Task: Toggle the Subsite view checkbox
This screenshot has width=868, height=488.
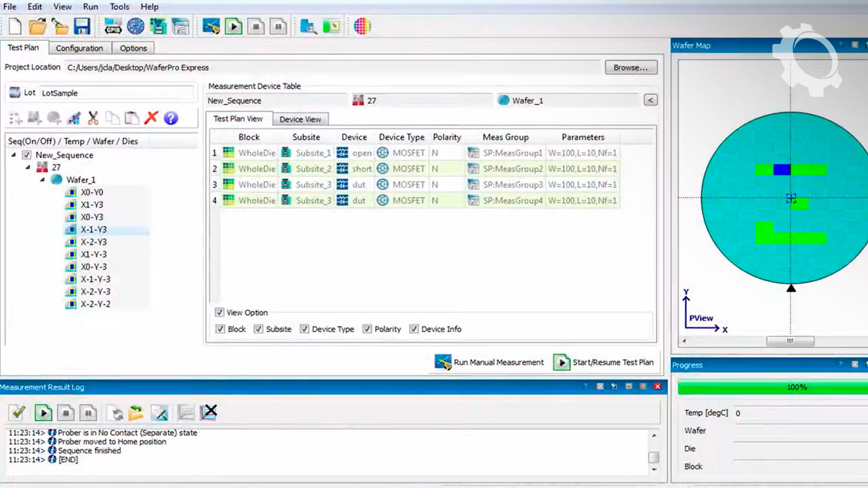Action: (x=258, y=329)
